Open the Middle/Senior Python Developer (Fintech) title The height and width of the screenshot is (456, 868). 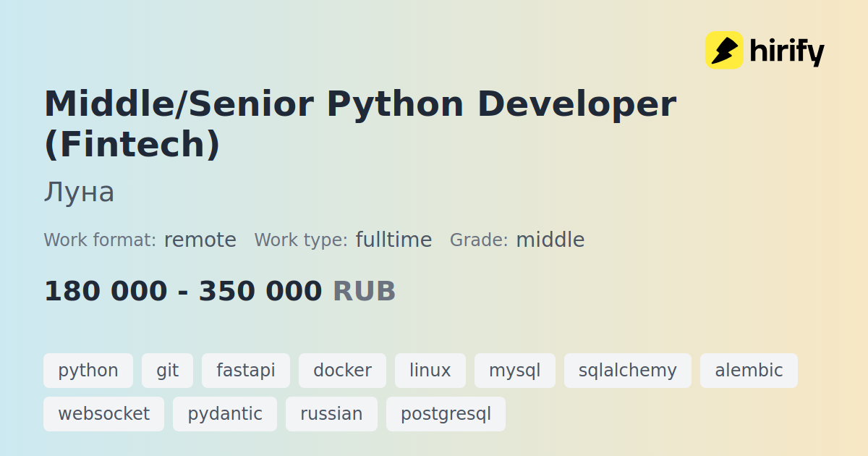coord(360,124)
